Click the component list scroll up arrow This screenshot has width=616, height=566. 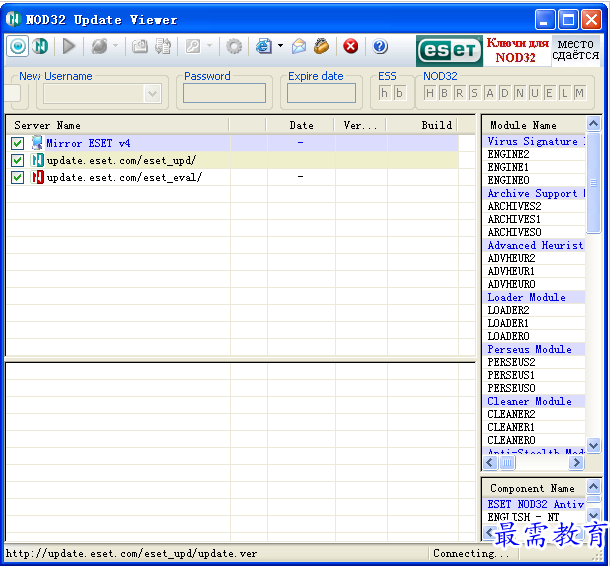[x=593, y=487]
